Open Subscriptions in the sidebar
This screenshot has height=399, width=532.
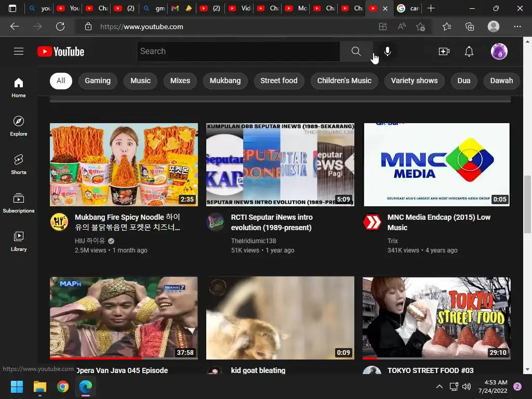pyautogui.click(x=19, y=203)
